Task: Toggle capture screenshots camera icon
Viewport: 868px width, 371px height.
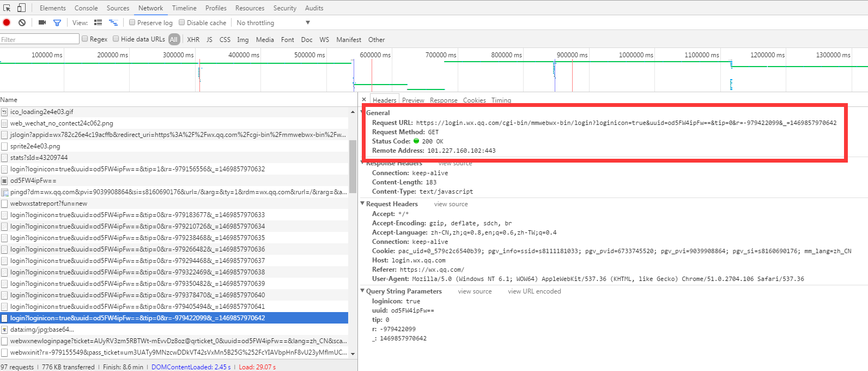Action: (42, 22)
